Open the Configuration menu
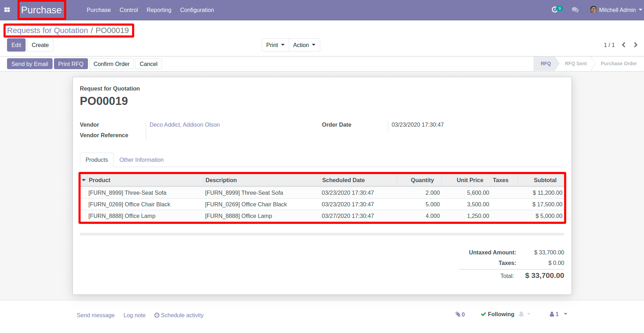644x333 pixels. click(197, 10)
